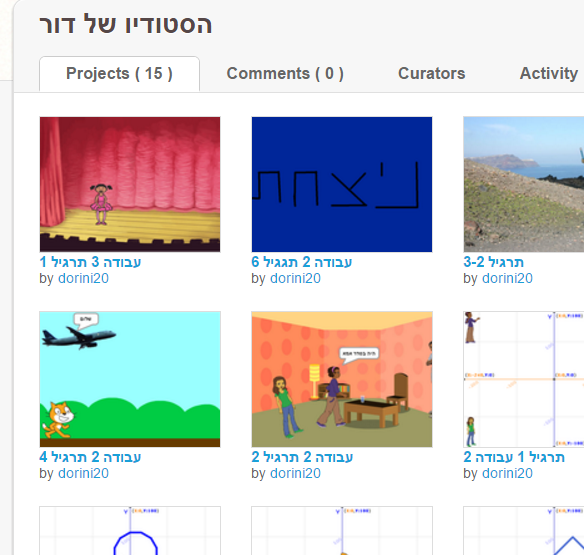
Task: Visit dorini20 profile under blue Hebrew project
Action: 295,278
